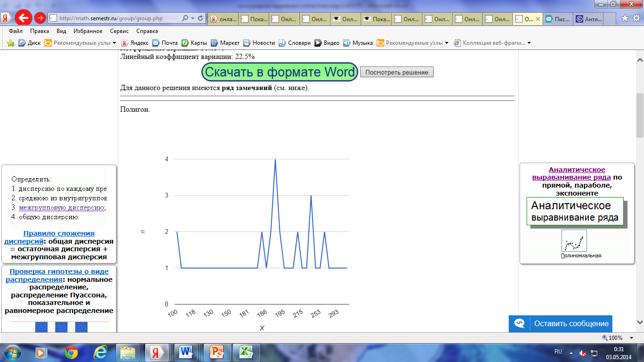Viewport: 644px width, 362px height.
Task: Switch to the Пока... tab with graduation cap
Action: [376, 19]
